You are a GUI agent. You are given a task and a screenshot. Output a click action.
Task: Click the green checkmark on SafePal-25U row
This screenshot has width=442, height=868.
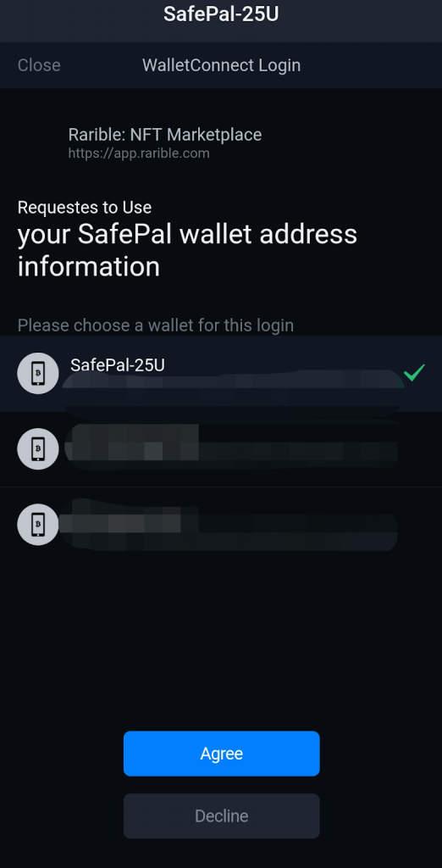414,373
